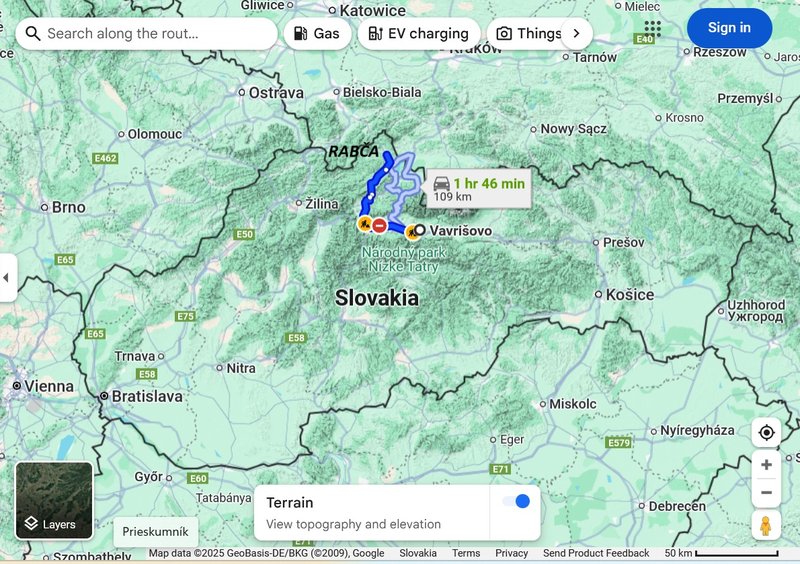Click the road closure icon on route
This screenshot has width=800, height=564.
(x=379, y=225)
